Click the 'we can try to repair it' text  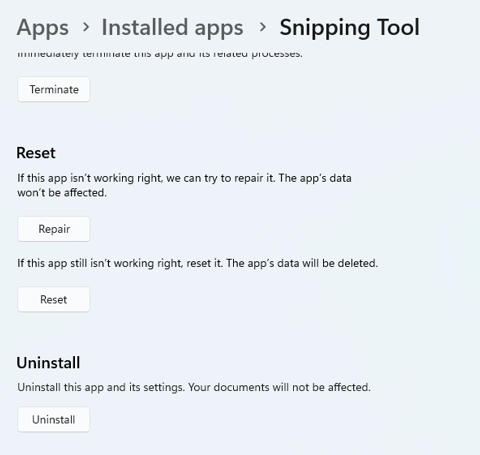click(220, 178)
